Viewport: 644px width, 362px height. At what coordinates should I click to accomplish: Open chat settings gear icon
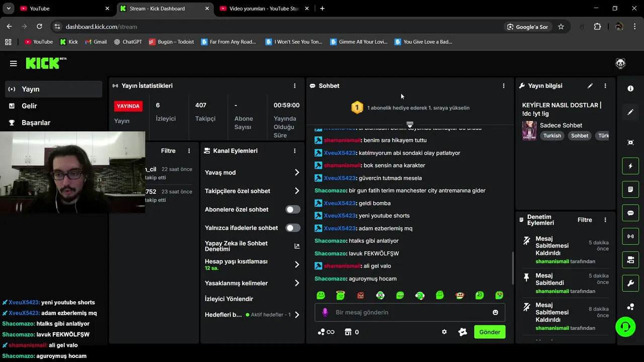444,332
